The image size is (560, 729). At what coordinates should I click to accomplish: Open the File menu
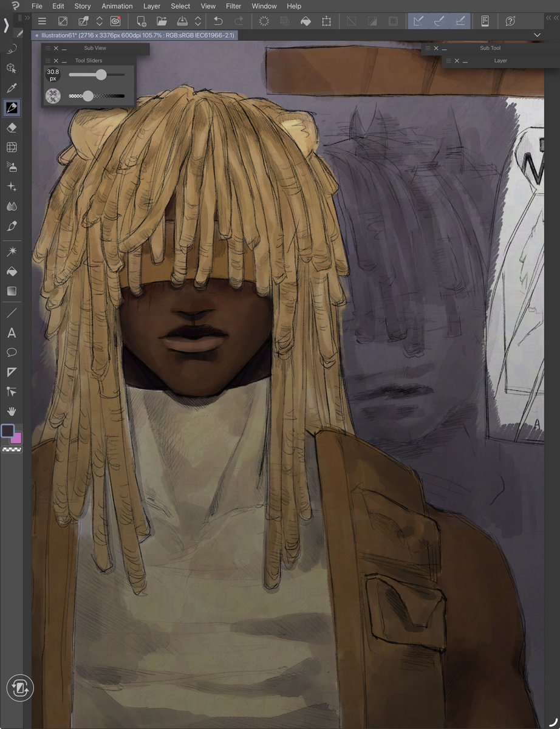(37, 6)
